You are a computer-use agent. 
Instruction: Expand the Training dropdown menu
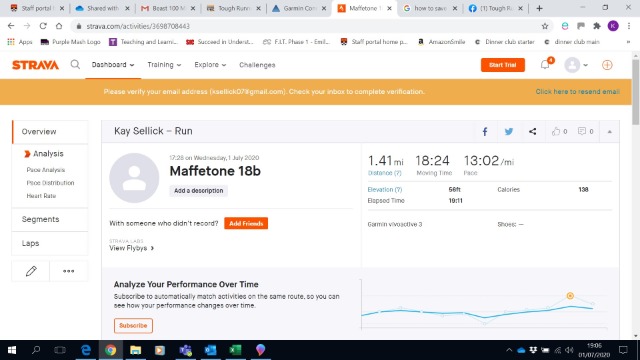click(x=164, y=65)
